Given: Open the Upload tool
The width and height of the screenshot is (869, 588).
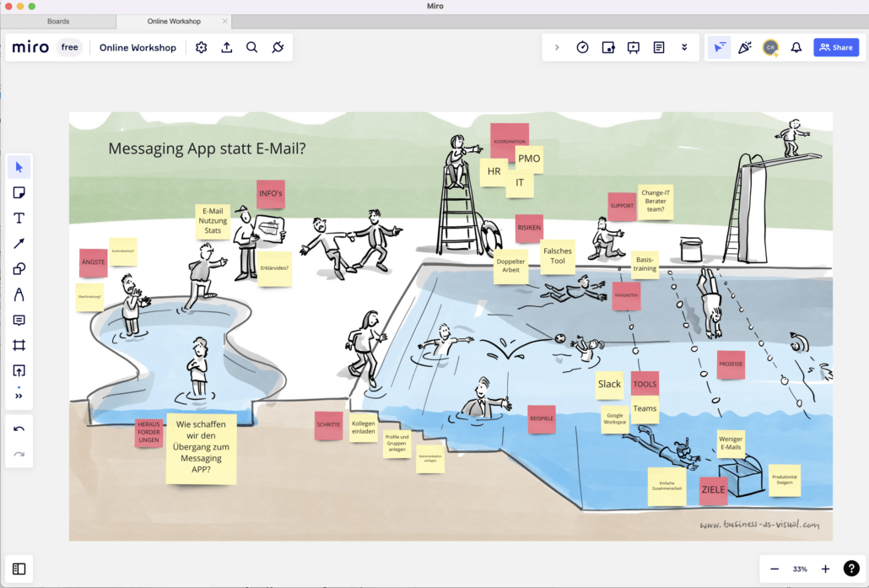Looking at the screenshot, I should (x=19, y=370).
